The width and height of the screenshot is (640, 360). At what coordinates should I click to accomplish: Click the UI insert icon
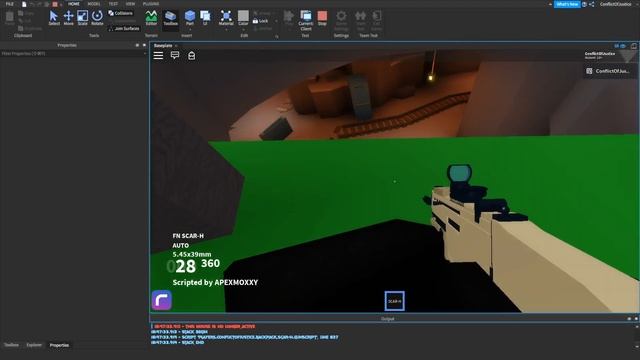click(x=205, y=18)
